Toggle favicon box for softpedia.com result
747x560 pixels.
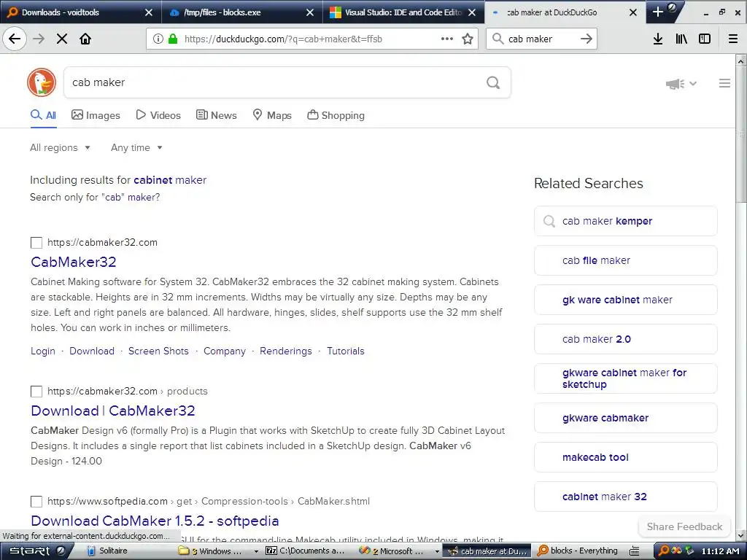36,502
